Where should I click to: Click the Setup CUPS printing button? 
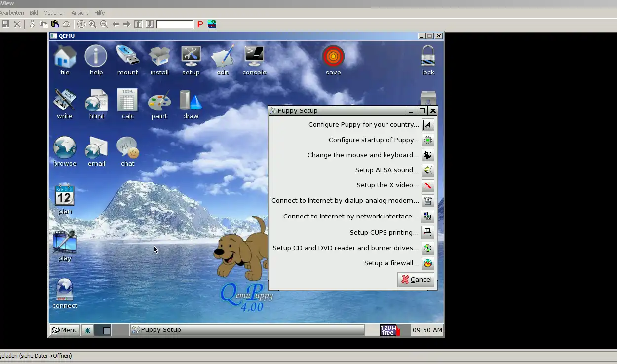(x=427, y=232)
